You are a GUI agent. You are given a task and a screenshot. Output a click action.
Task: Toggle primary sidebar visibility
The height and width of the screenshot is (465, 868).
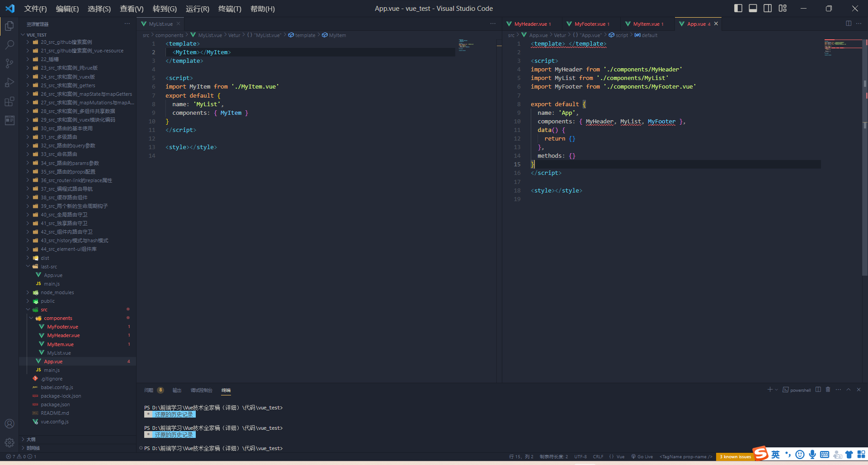coord(738,8)
